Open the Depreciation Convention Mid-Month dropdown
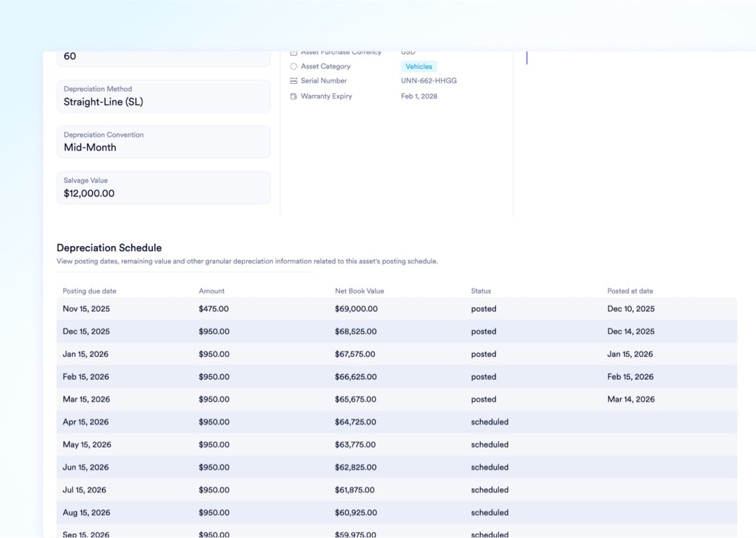 tap(163, 142)
